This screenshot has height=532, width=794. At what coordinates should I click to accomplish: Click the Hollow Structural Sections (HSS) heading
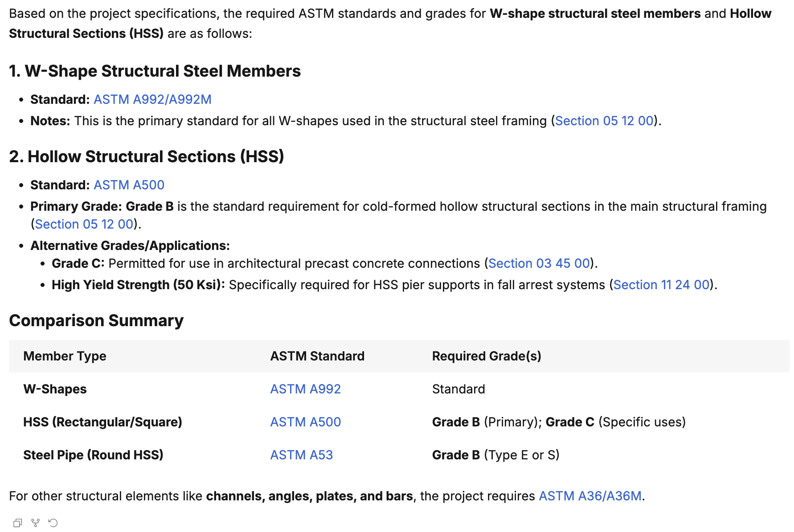(x=147, y=157)
